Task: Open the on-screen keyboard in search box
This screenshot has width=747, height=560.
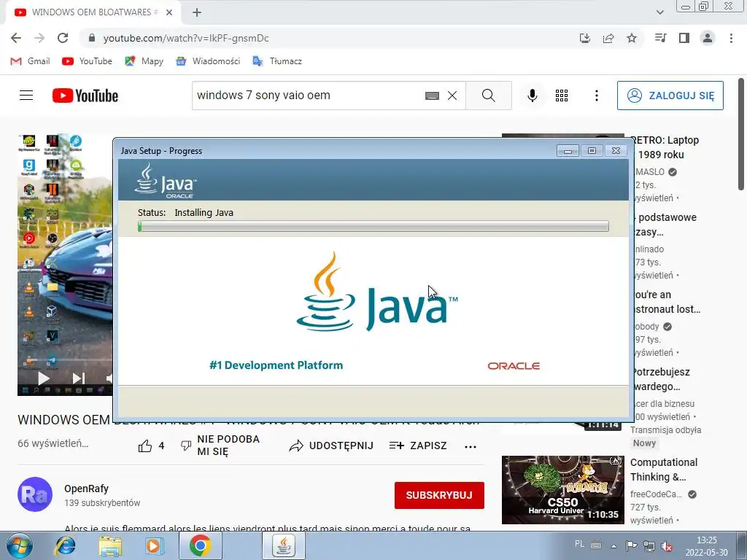Action: pos(432,96)
